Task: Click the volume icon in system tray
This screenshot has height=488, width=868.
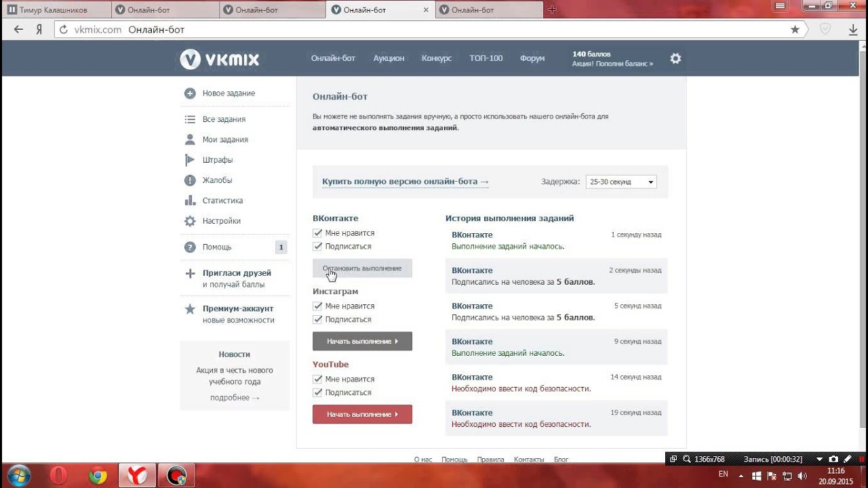Action: pos(802,475)
